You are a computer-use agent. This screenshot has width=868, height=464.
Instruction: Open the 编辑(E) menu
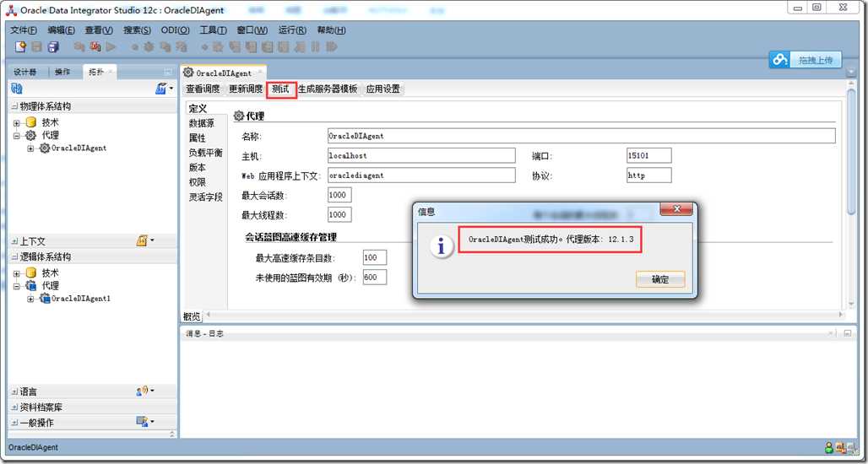pyautogui.click(x=61, y=30)
